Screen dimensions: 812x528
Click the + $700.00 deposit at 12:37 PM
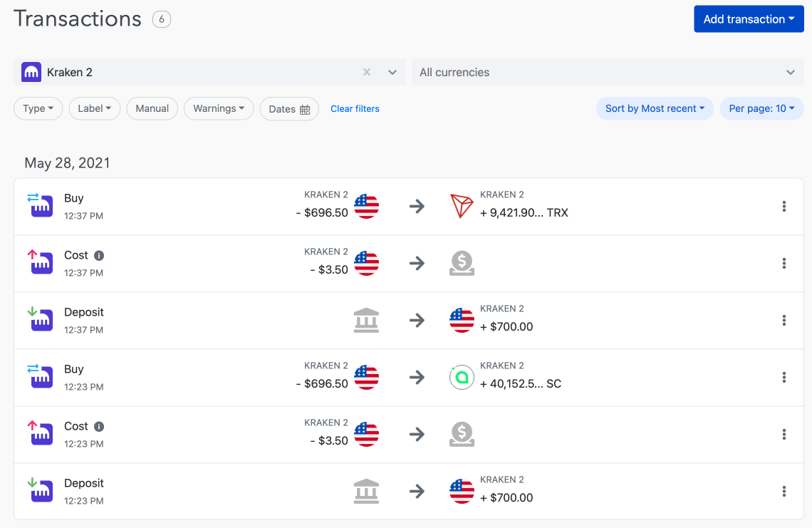point(506,327)
